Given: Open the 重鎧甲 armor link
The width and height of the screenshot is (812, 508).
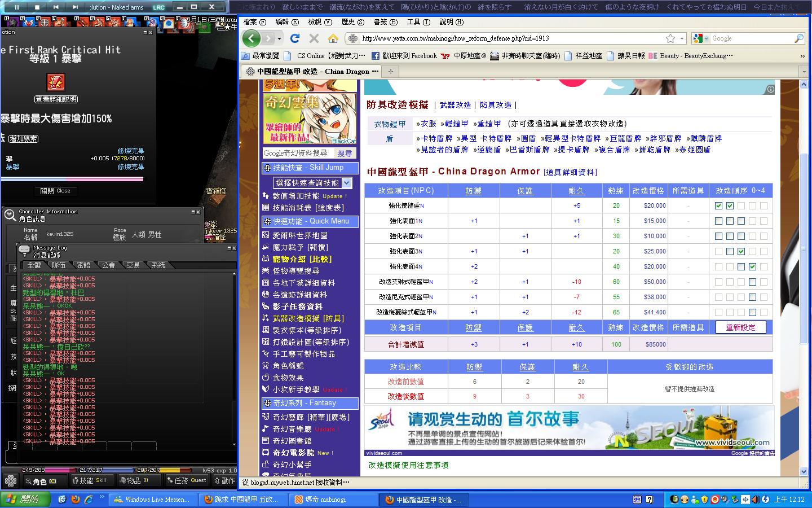Looking at the screenshot, I should [487, 124].
